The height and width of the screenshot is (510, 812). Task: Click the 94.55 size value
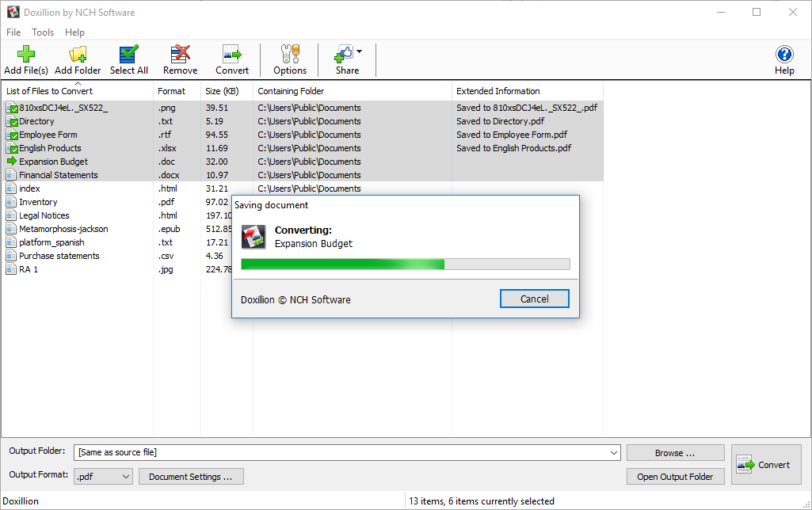(216, 135)
